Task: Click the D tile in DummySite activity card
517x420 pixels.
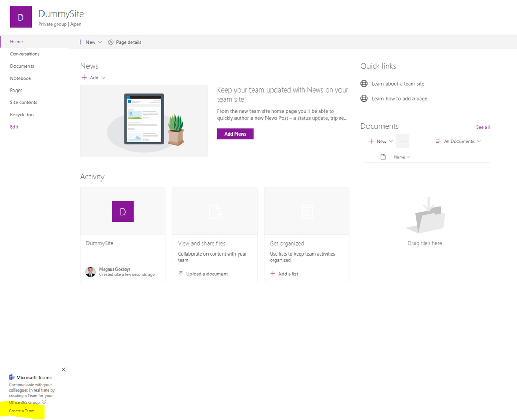Action: 123,212
